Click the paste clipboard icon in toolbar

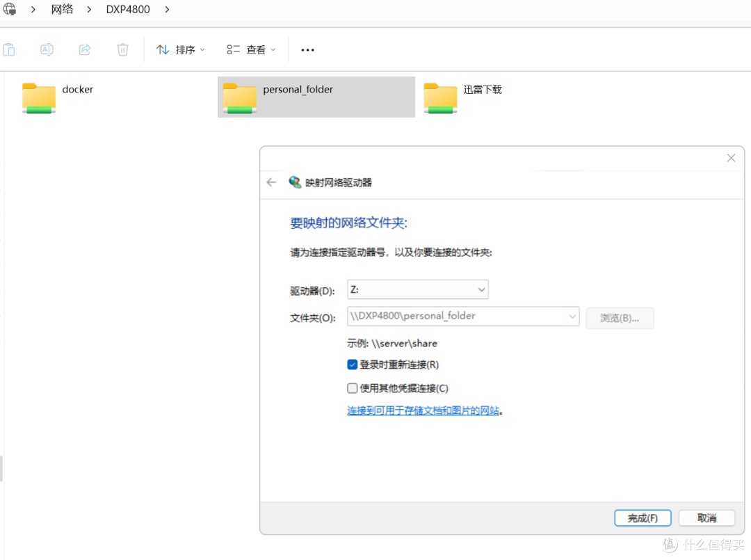coord(9,50)
